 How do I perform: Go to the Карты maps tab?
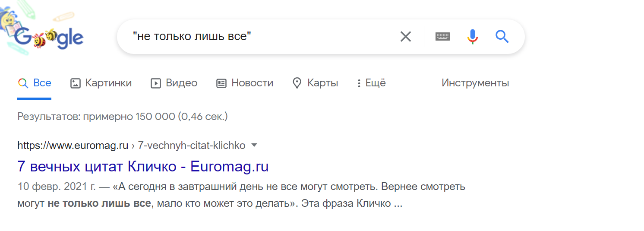(x=315, y=83)
